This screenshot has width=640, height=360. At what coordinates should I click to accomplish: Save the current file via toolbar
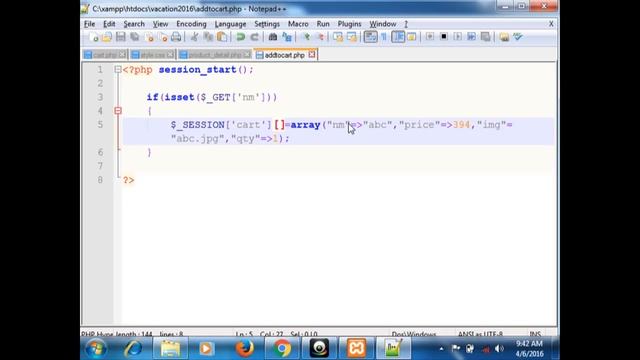pos(120,37)
